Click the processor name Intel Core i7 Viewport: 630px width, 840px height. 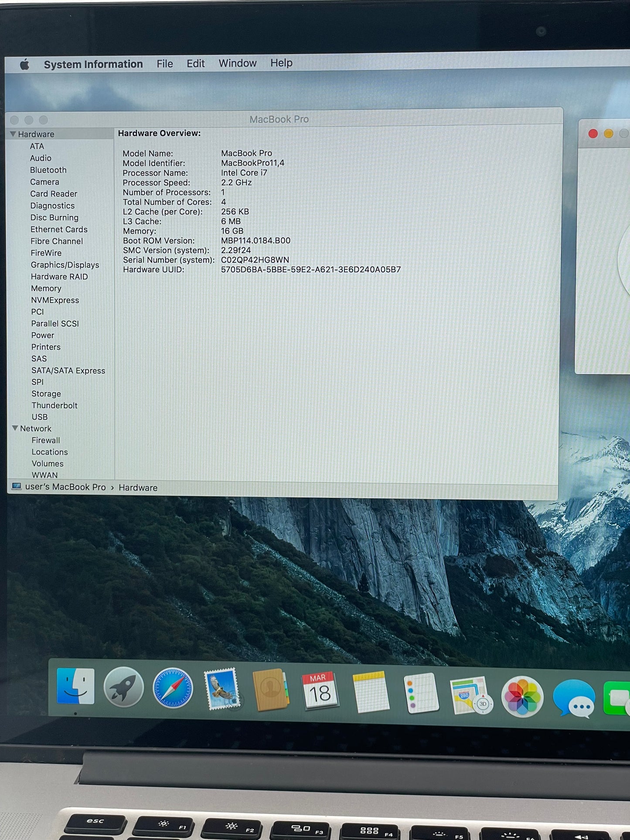pos(244,173)
